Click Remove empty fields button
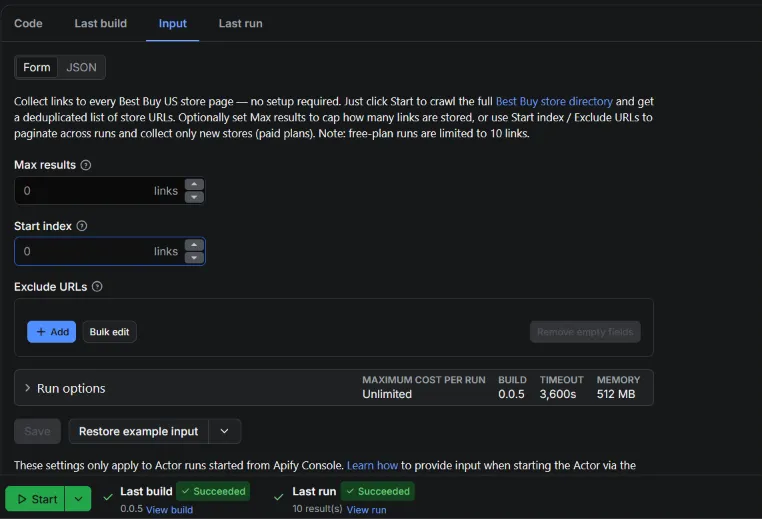The width and height of the screenshot is (763, 519). click(585, 332)
